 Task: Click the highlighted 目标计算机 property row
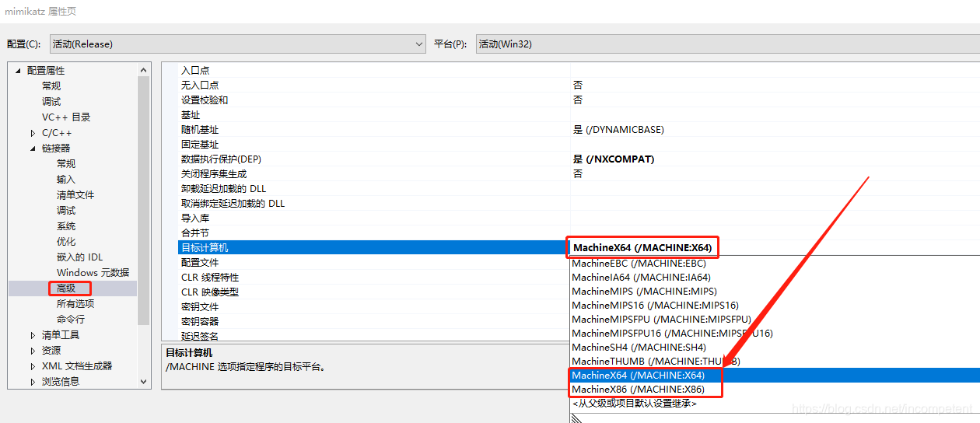373,248
